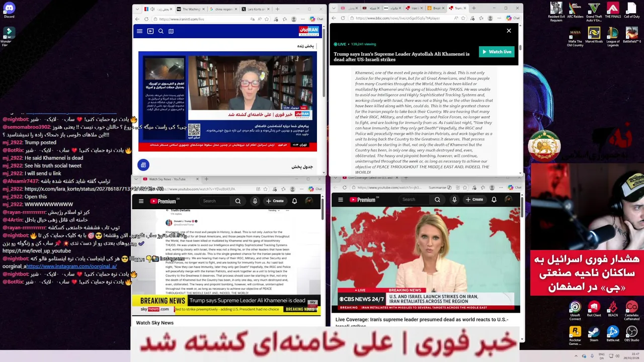Launch the Riot Client desktop icon
The width and height of the screenshot is (644, 362).
tap(594, 309)
